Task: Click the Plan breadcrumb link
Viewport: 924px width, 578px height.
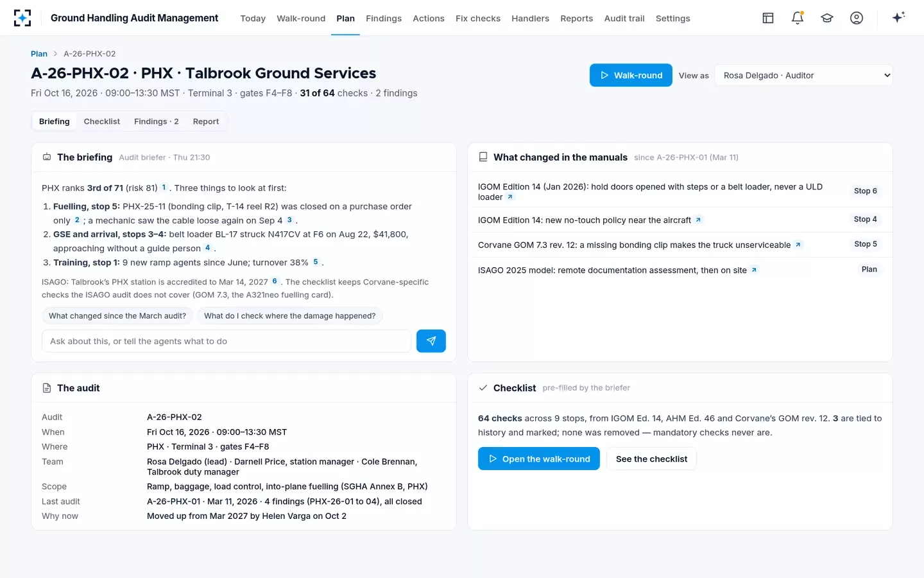Action: tap(39, 54)
